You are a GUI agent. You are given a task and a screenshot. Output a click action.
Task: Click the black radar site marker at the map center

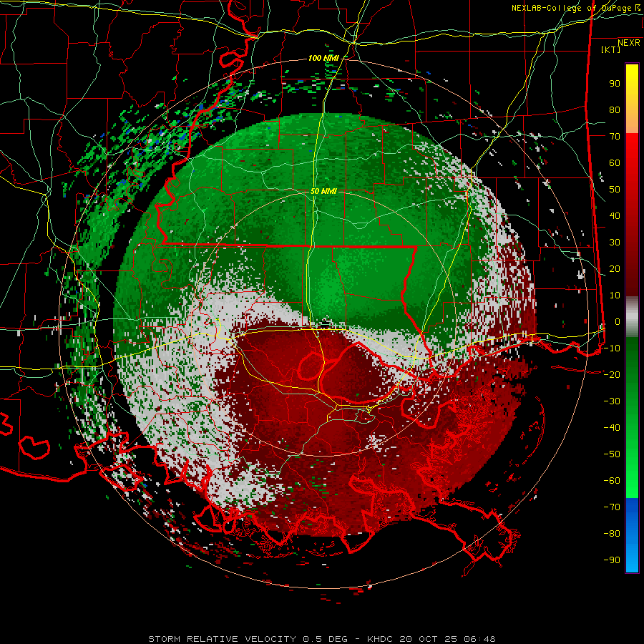pos(324,324)
